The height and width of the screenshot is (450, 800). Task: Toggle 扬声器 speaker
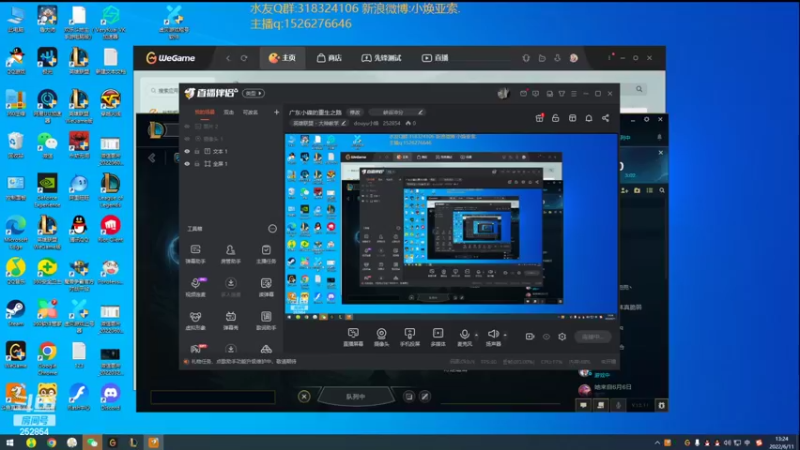(493, 337)
